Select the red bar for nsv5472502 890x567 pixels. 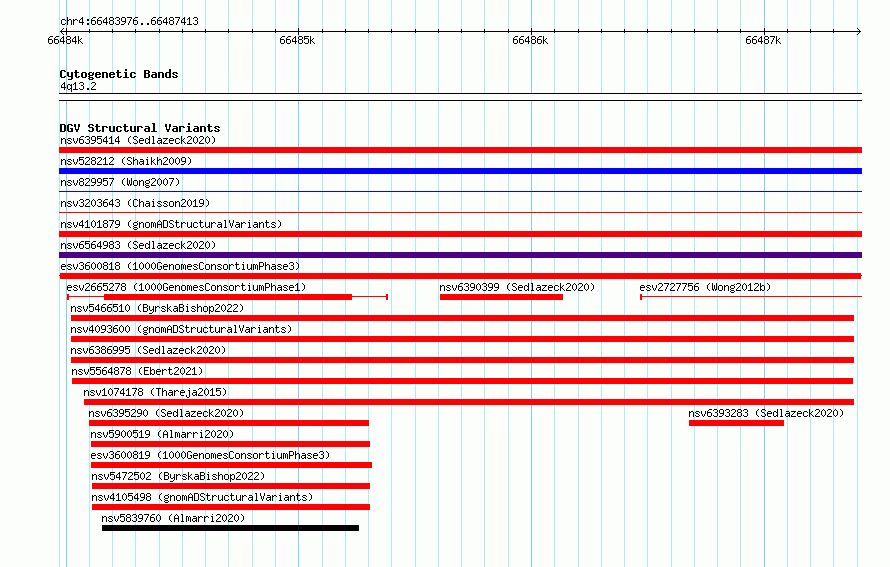coord(231,486)
